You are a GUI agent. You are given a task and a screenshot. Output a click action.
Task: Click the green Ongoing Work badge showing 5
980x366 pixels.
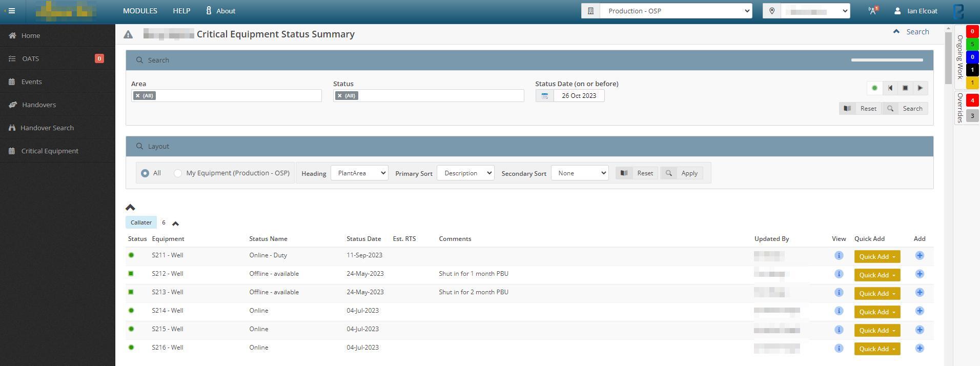(x=972, y=44)
